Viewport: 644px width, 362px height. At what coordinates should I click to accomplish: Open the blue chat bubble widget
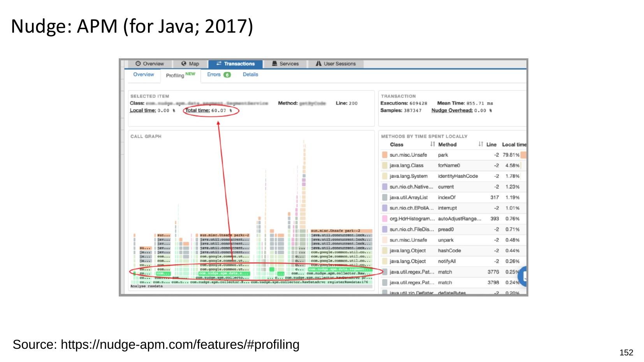tap(524, 276)
